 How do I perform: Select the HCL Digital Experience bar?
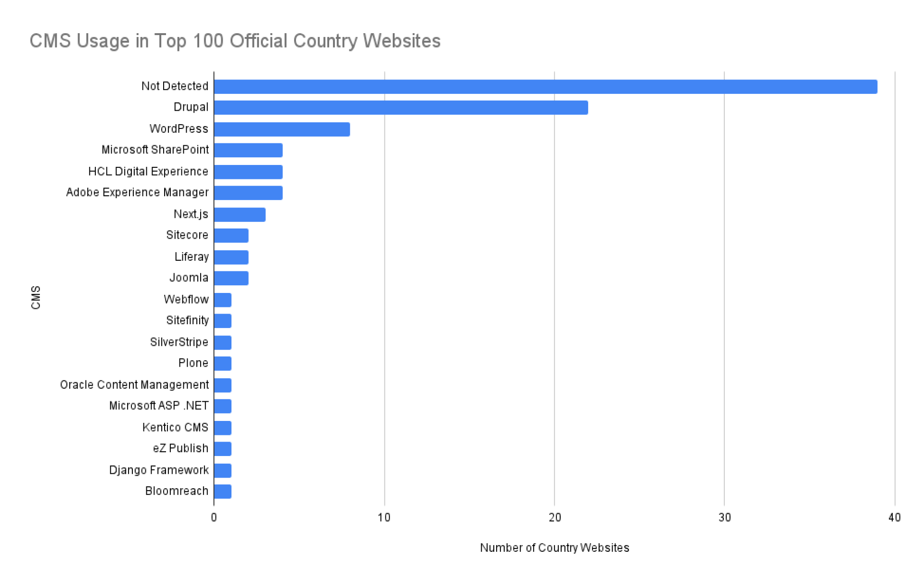(248, 172)
